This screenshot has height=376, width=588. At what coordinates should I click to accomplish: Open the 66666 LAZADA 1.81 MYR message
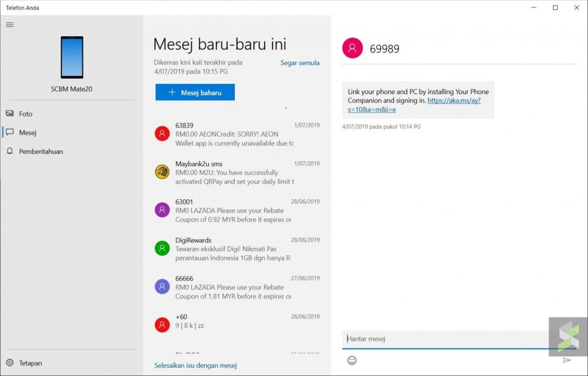coord(237,287)
